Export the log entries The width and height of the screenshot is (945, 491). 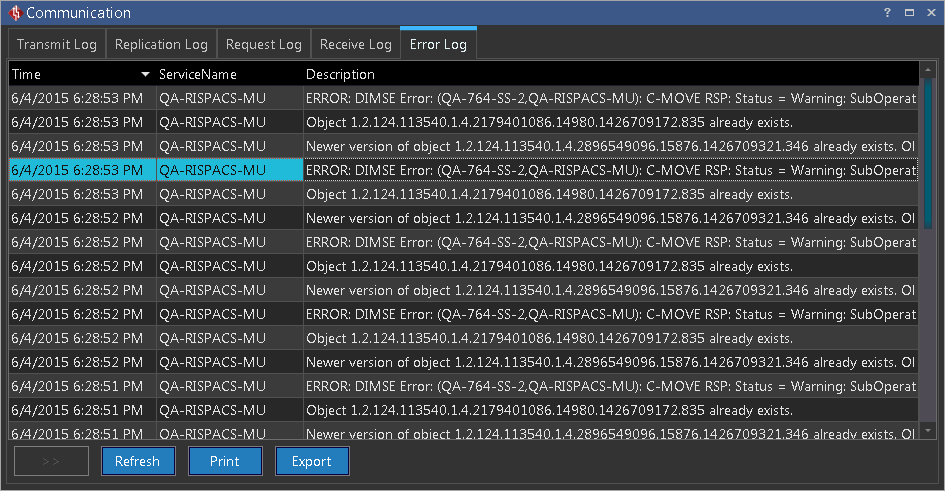[x=311, y=461]
